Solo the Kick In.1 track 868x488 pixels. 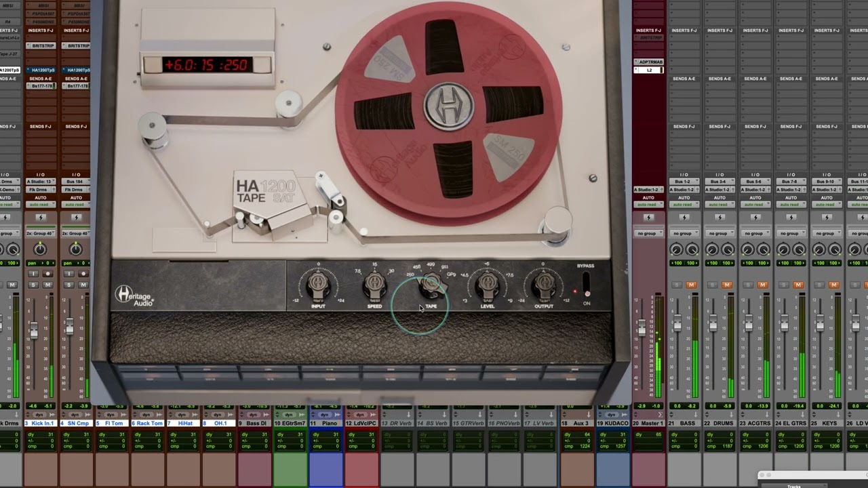point(33,285)
